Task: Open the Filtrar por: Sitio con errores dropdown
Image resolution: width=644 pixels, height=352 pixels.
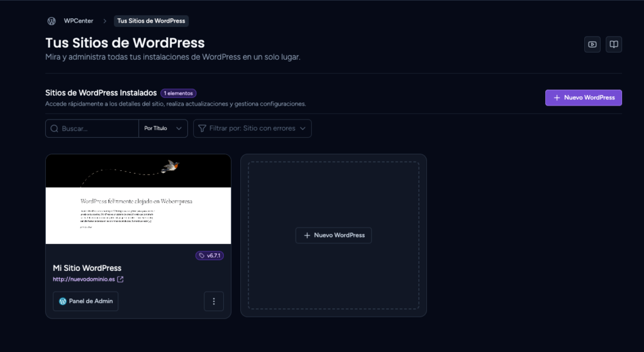Action: 252,128
